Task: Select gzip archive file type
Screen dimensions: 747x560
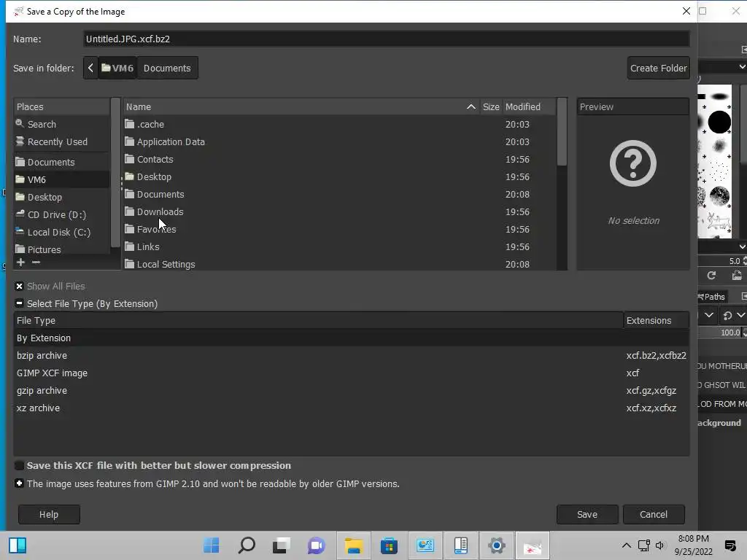Action: [352, 391]
